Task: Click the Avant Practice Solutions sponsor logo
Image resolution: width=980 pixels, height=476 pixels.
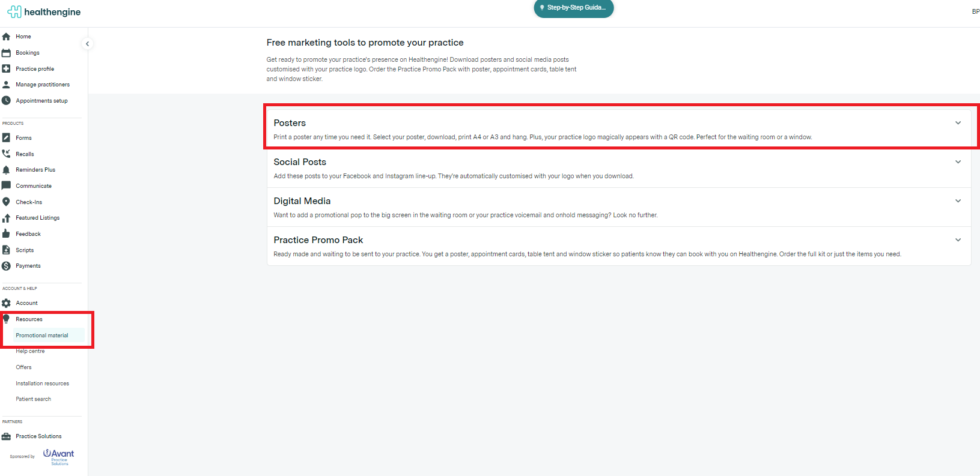Action: 58,456
